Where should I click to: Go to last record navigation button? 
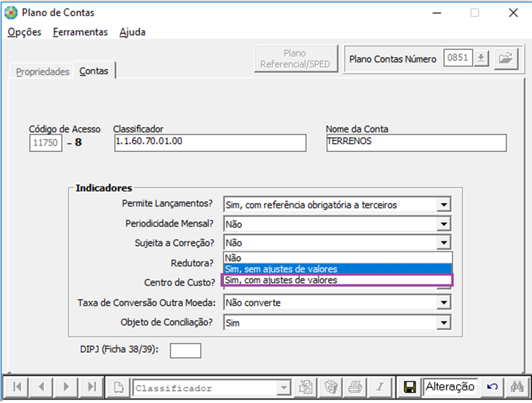pos(92,387)
